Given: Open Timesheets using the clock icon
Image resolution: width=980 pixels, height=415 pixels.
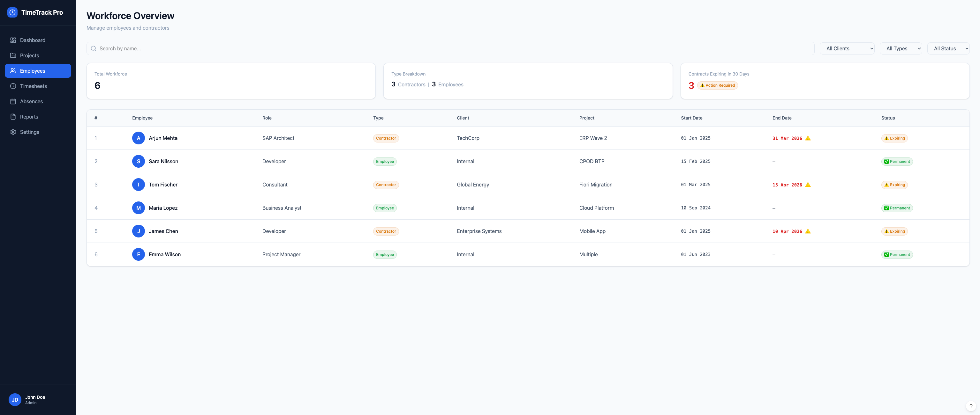Looking at the screenshot, I should point(13,86).
